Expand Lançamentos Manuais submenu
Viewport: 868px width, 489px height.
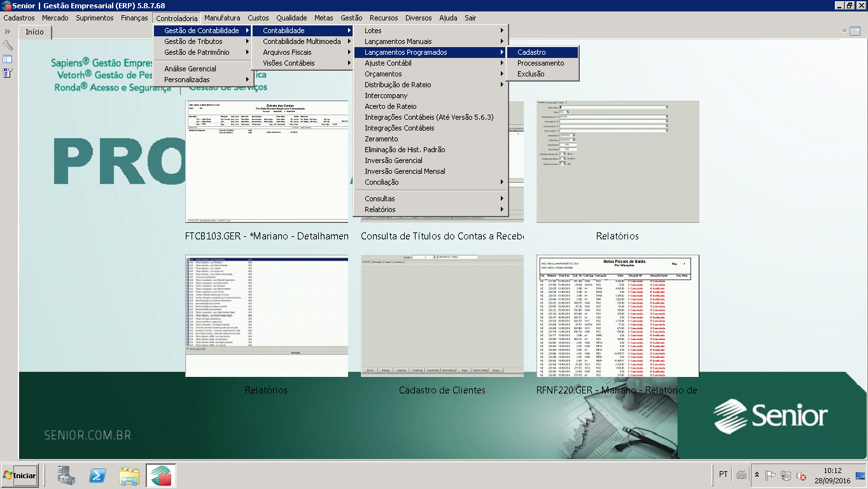click(431, 41)
